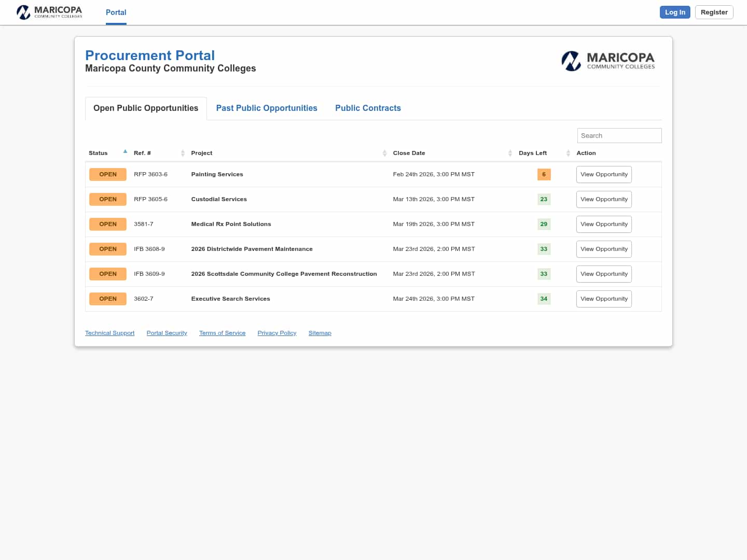Open the Past Public Opportunities tab
747x560 pixels.
coord(267,108)
